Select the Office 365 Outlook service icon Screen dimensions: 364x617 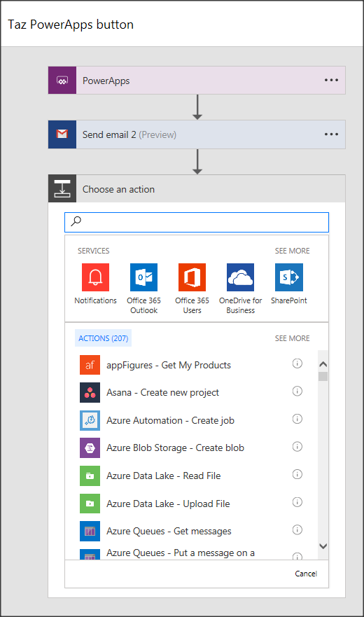pyautogui.click(x=143, y=277)
